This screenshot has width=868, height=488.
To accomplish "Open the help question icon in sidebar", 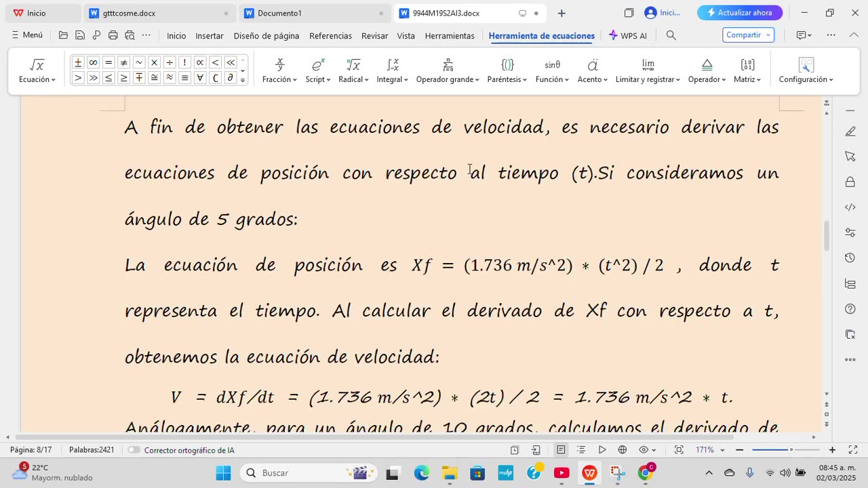I will click(850, 309).
